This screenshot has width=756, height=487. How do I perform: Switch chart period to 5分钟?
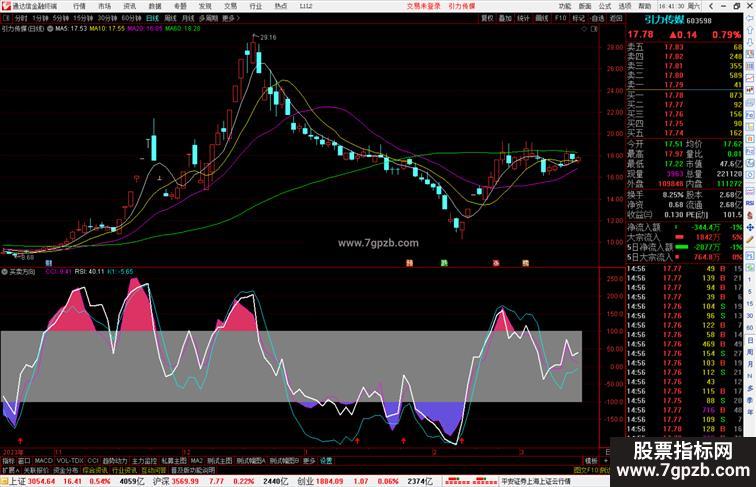coord(61,18)
